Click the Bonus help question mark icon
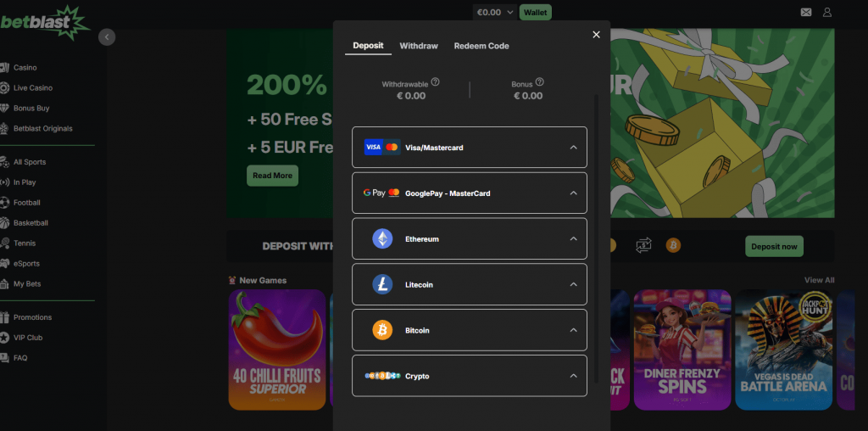 540,82
